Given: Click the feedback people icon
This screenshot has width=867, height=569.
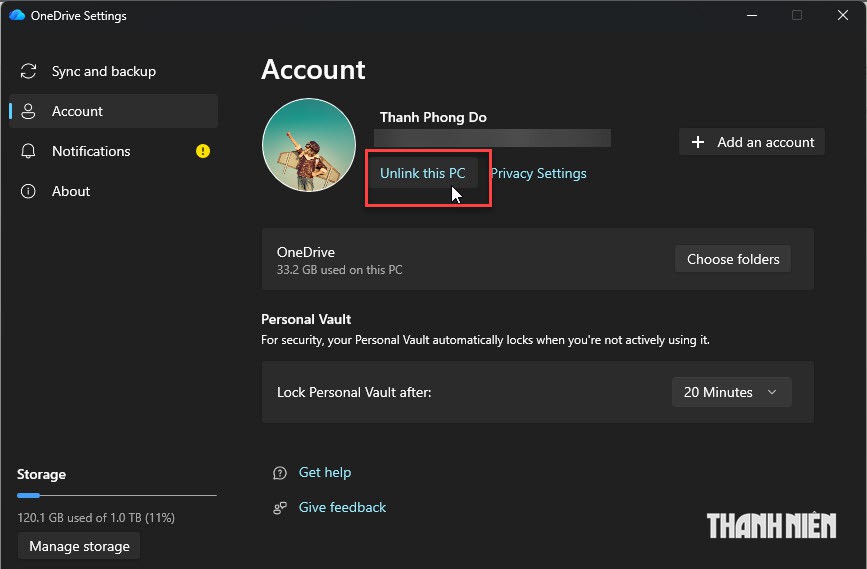Looking at the screenshot, I should point(280,508).
